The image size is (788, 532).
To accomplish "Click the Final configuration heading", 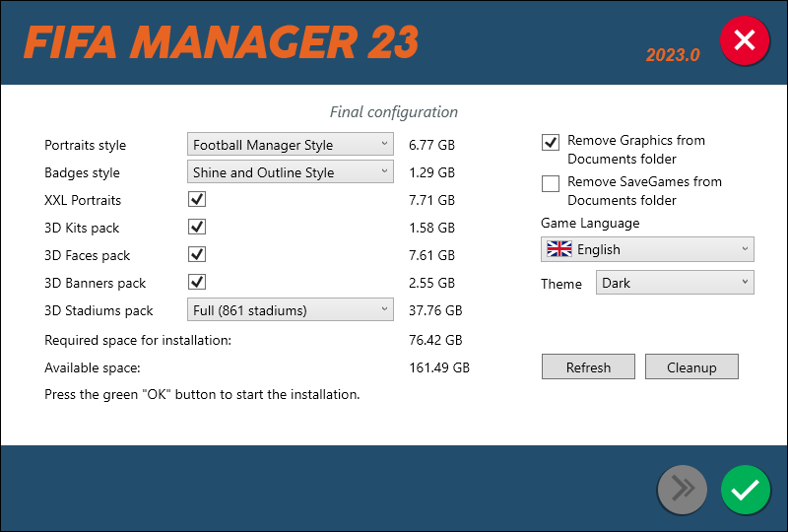I will coord(393,111).
